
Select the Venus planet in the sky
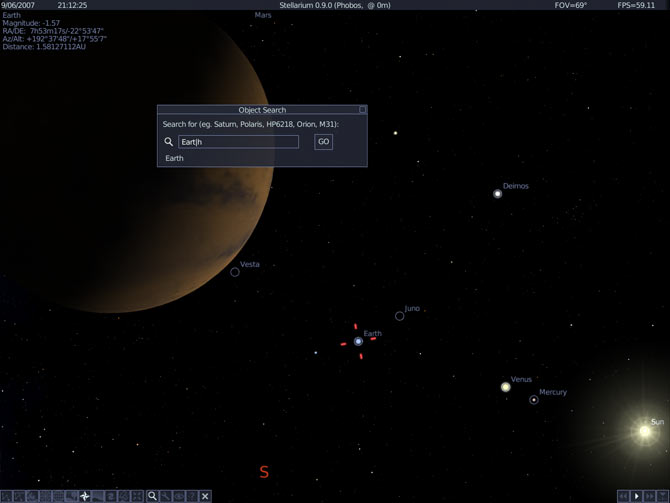[x=506, y=387]
